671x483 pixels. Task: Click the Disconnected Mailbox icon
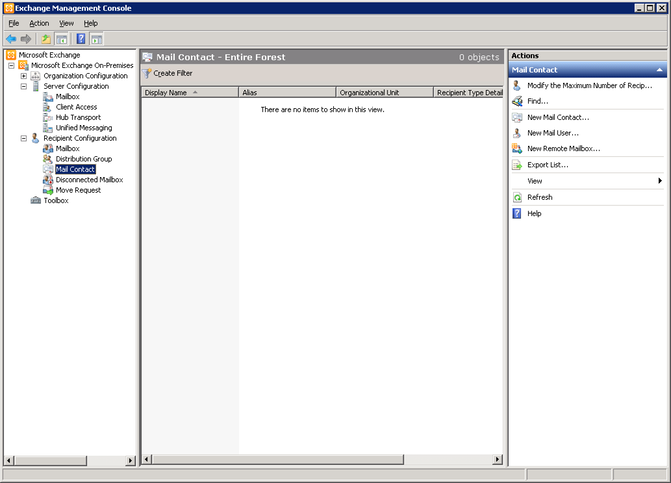coord(48,180)
